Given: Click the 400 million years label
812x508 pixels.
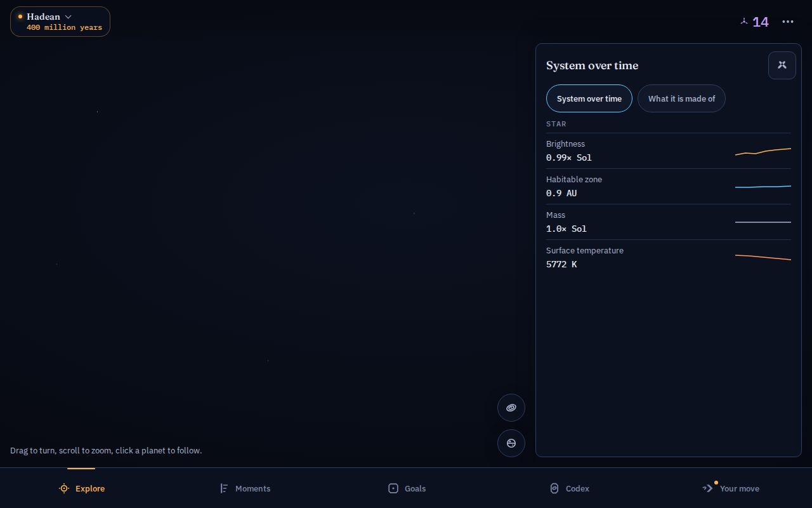Looking at the screenshot, I should click(x=64, y=27).
